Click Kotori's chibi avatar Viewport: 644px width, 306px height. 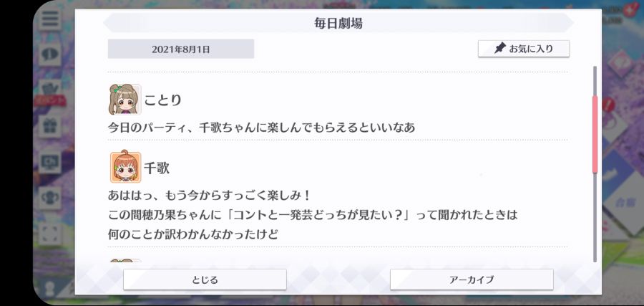coord(125,99)
